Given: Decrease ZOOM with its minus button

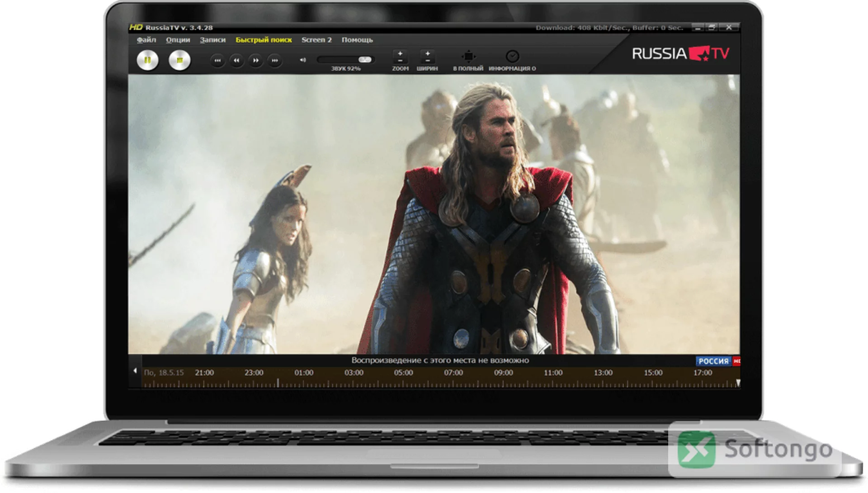Looking at the screenshot, I should [400, 61].
